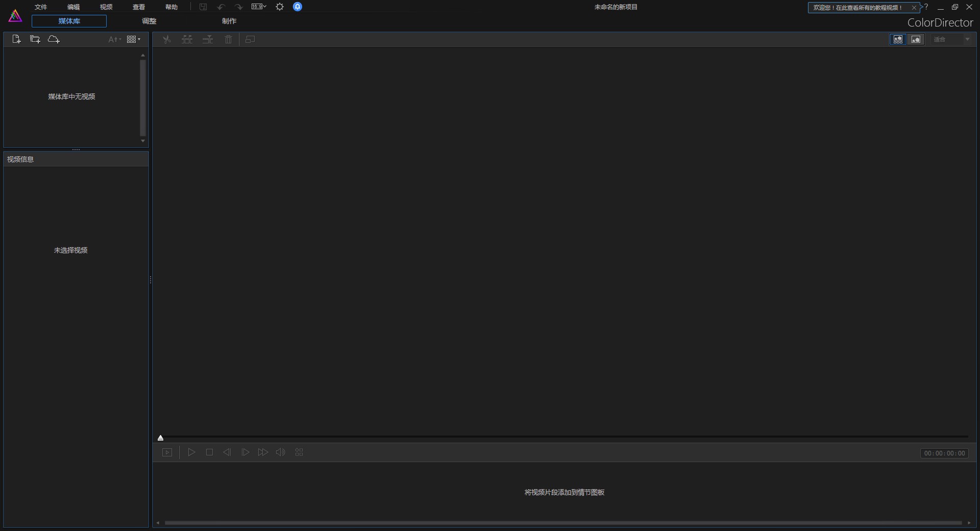Switch to the 调整 tab
This screenshot has height=531, width=980.
click(149, 21)
